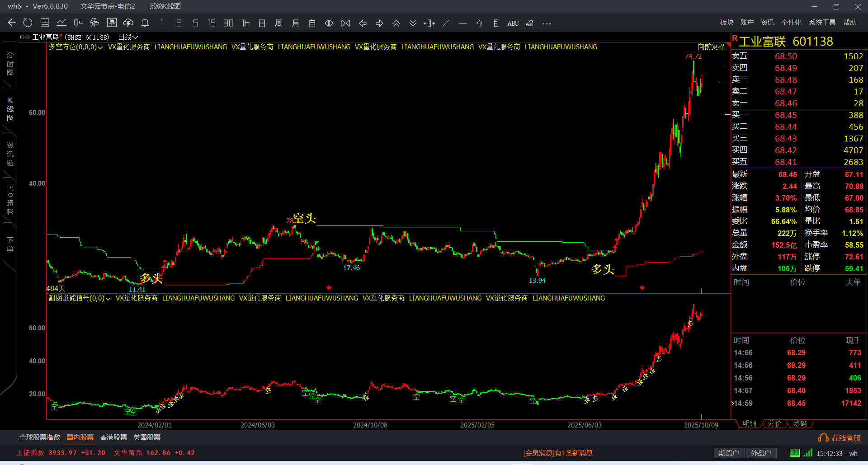Screen dimensions: 868x465
Task: Click the eraser tool icon
Action: (529, 23)
